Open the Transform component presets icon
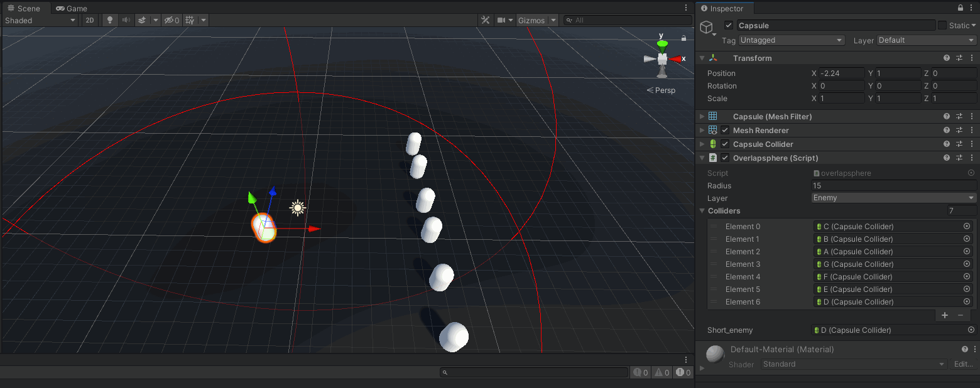The width and height of the screenshot is (980, 388). pos(959,58)
